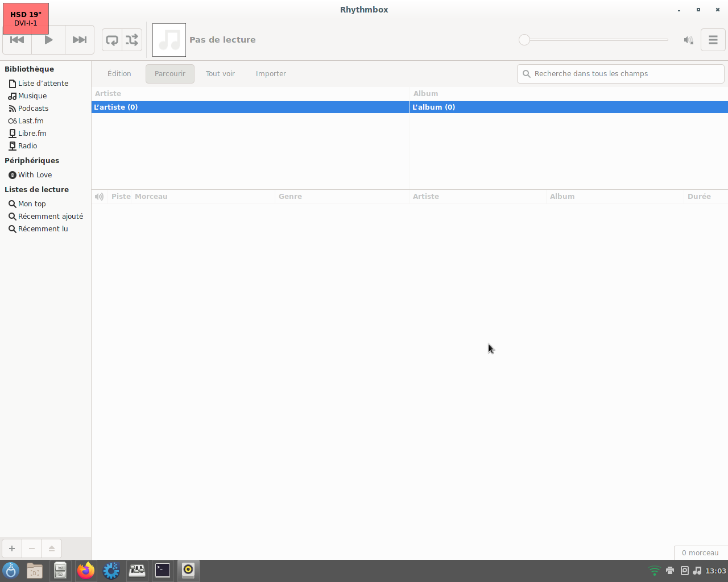The width and height of the screenshot is (728, 582).
Task: Add a new playlist with plus button
Action: point(12,548)
